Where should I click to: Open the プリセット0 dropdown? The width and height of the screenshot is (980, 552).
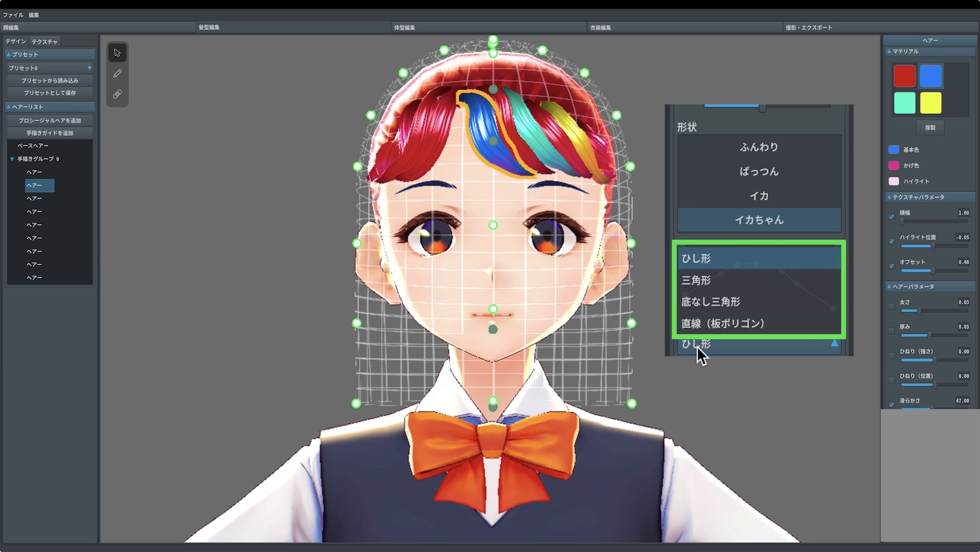point(50,68)
